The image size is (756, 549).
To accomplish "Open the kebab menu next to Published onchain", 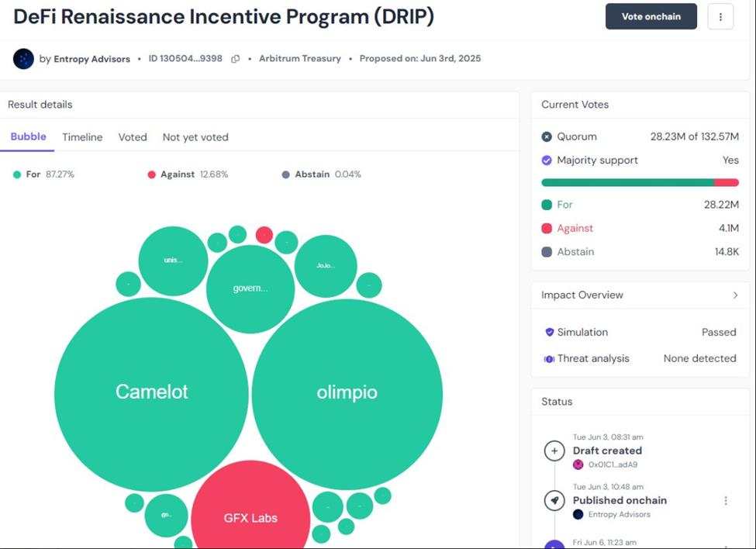I will pos(726,501).
